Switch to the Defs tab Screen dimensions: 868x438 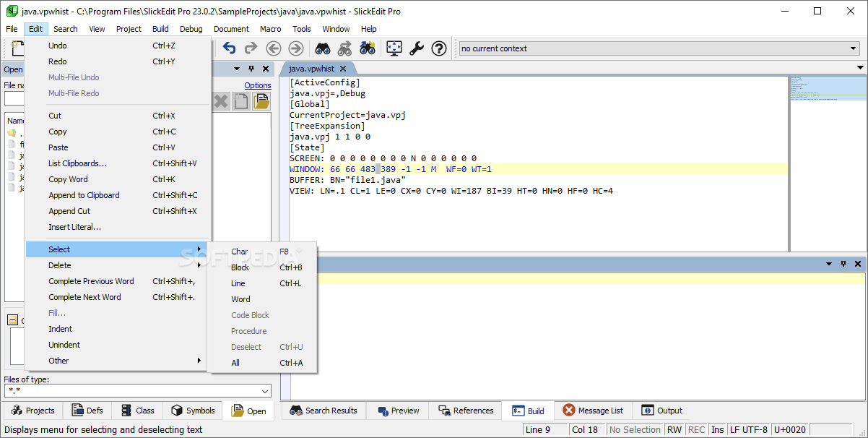tap(87, 411)
